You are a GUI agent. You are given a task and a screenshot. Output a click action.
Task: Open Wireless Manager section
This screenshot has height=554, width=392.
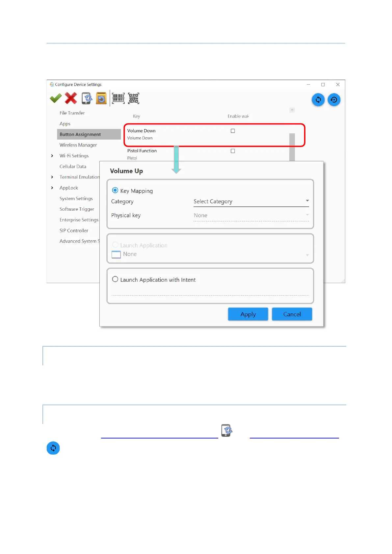tap(78, 145)
